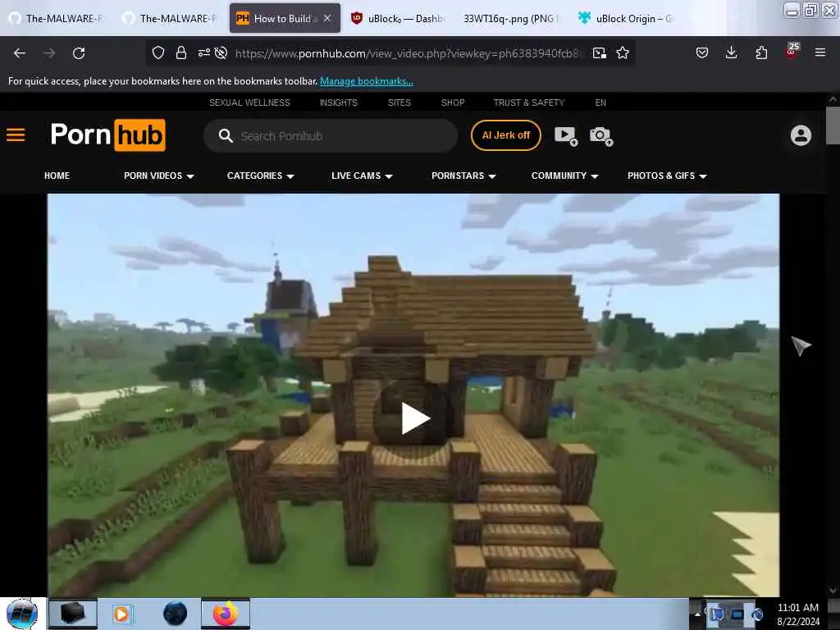840x630 pixels.
Task: Show hidden system tray icons
Action: tap(697, 614)
